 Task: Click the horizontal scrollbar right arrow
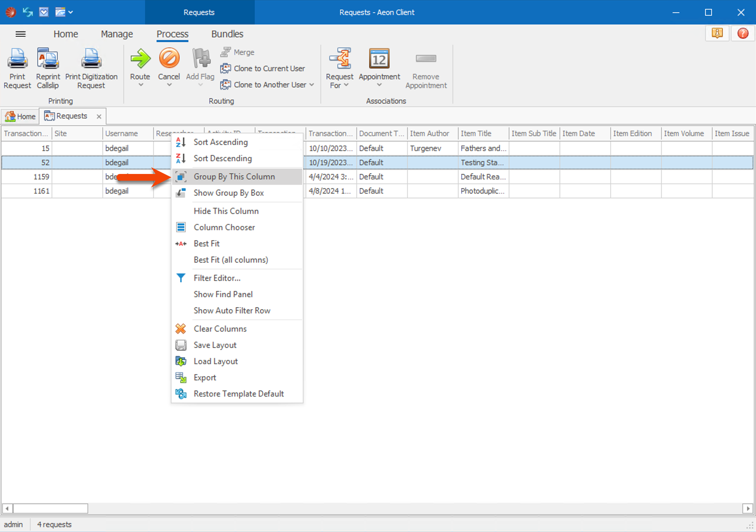coord(748,508)
